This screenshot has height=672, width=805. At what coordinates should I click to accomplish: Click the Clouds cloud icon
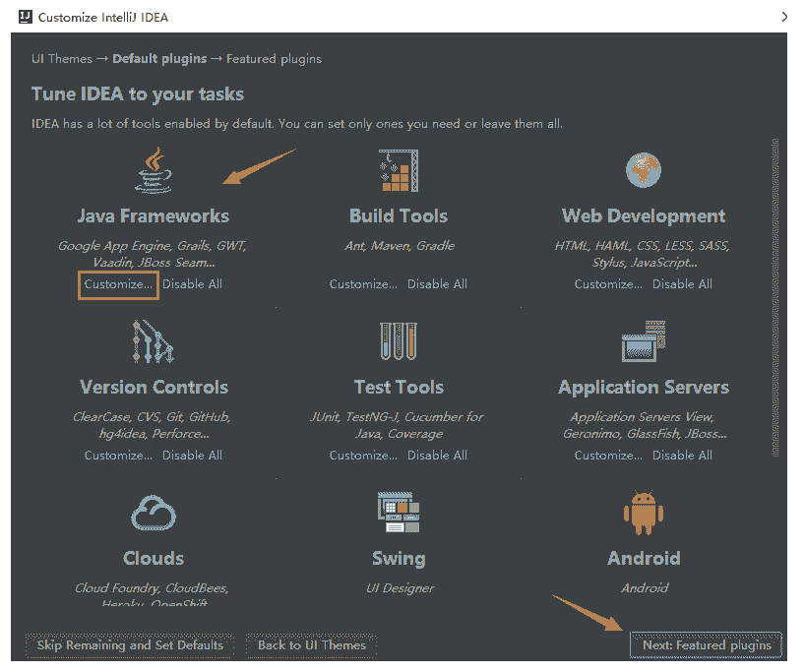153,513
